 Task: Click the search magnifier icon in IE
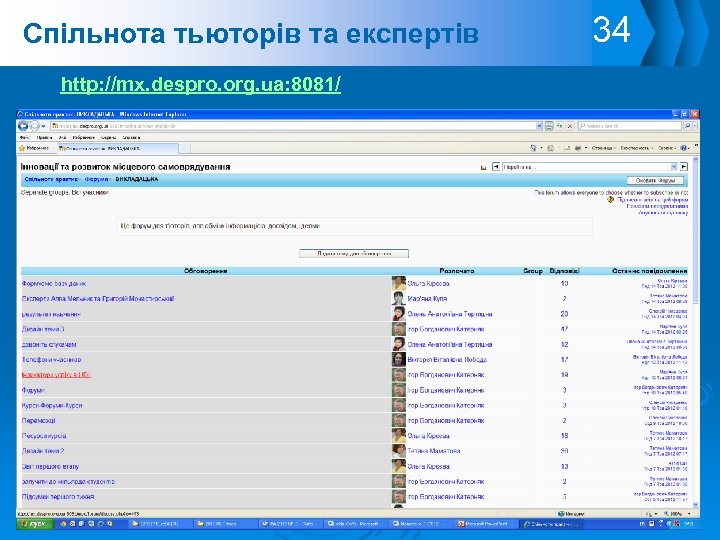[x=687, y=126]
